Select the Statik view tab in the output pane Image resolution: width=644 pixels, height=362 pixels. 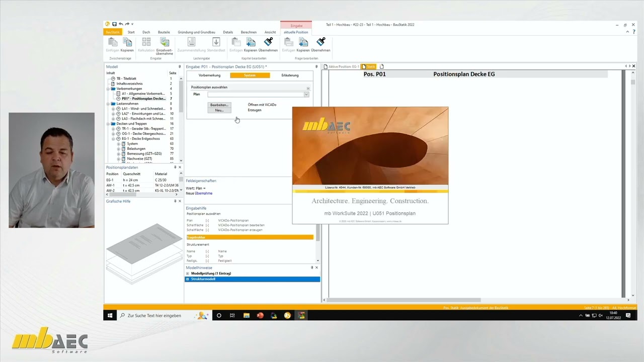pos(369,66)
